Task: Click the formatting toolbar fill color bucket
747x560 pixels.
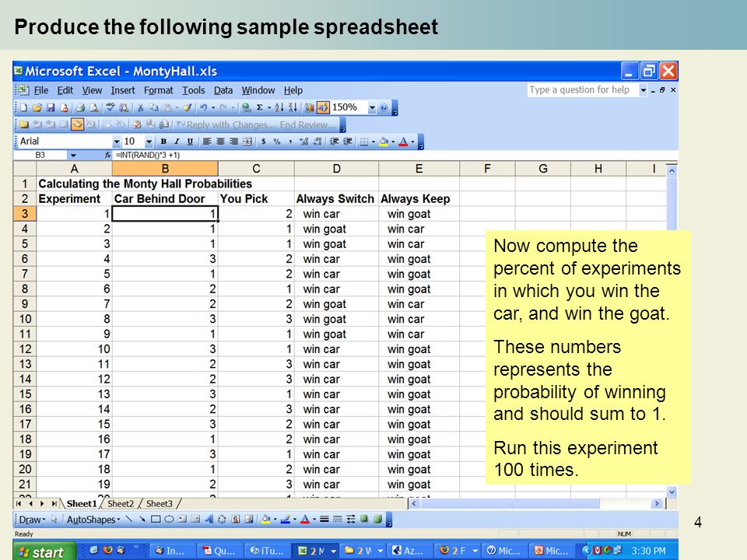Action: tap(384, 142)
